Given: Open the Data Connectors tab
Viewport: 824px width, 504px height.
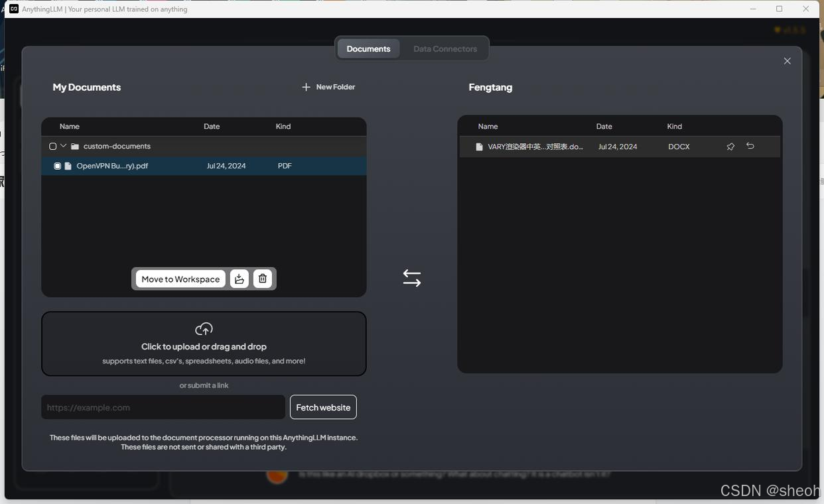Looking at the screenshot, I should coord(445,48).
